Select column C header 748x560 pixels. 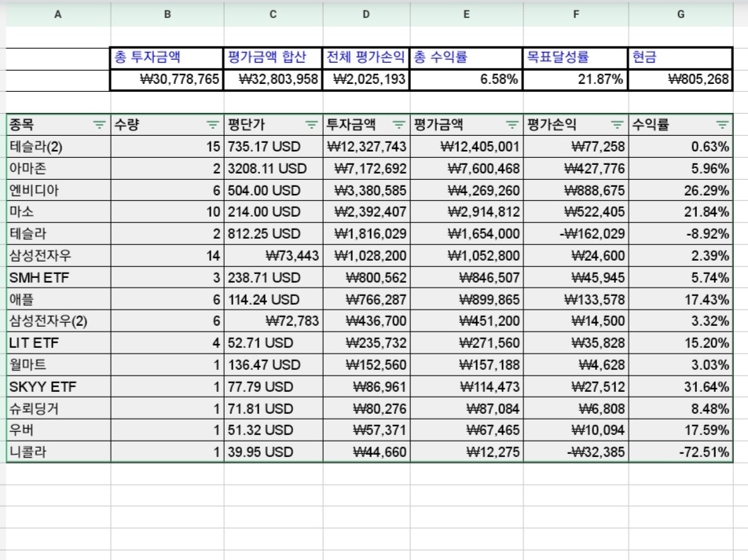click(273, 14)
